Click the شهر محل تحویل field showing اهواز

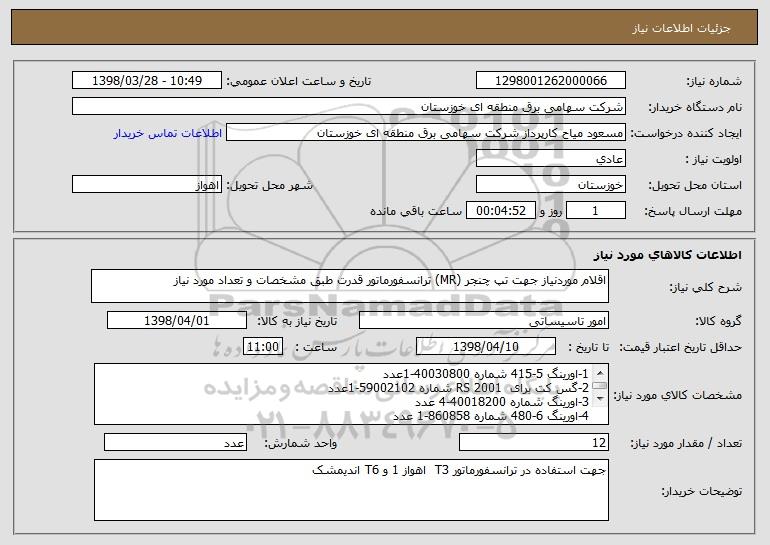pos(147,185)
